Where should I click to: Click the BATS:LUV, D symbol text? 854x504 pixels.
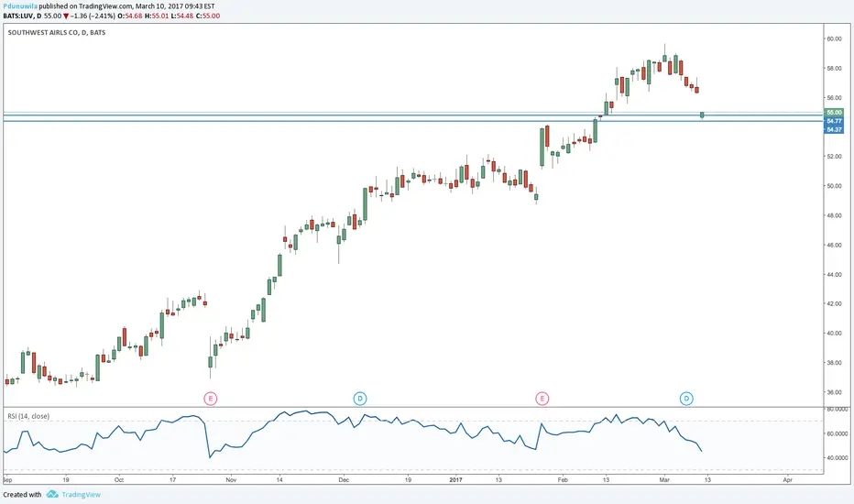22,16
